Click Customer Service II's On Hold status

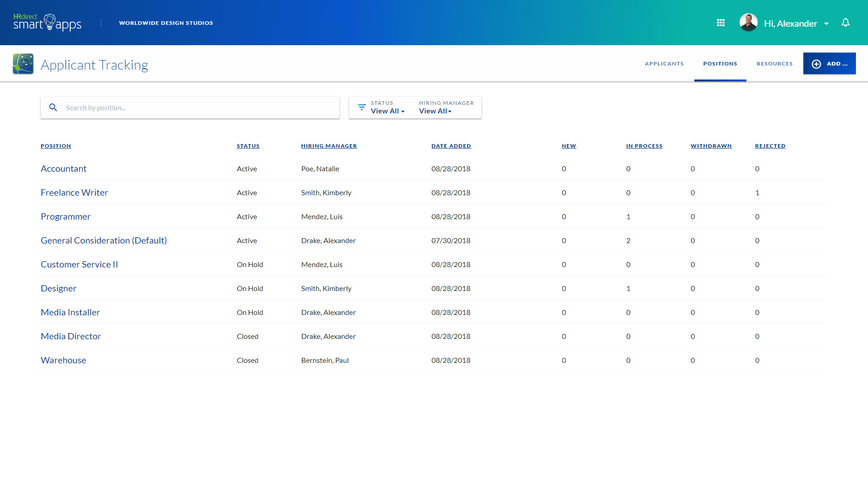click(x=250, y=265)
